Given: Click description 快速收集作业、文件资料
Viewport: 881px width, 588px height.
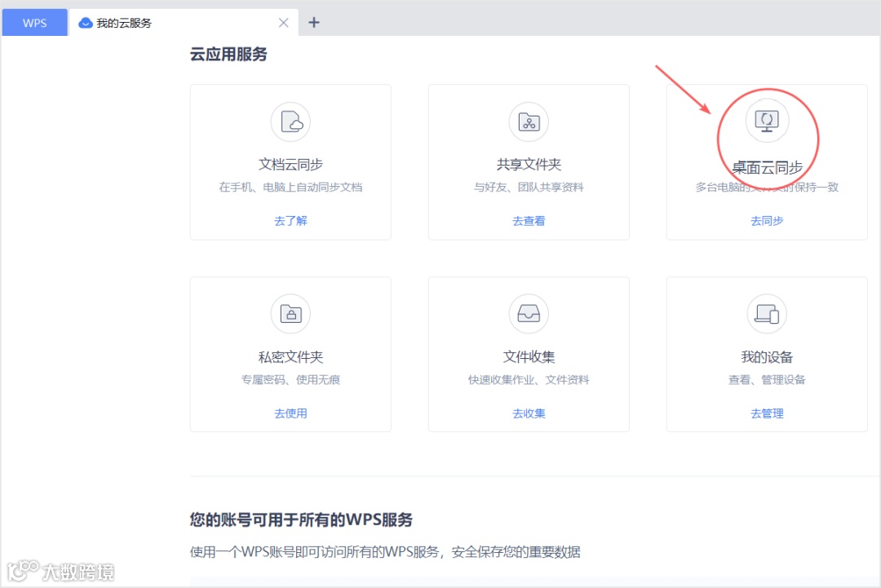Looking at the screenshot, I should (x=529, y=380).
